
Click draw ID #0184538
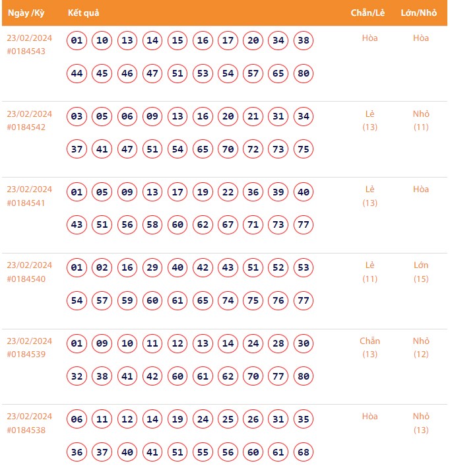coord(26,430)
